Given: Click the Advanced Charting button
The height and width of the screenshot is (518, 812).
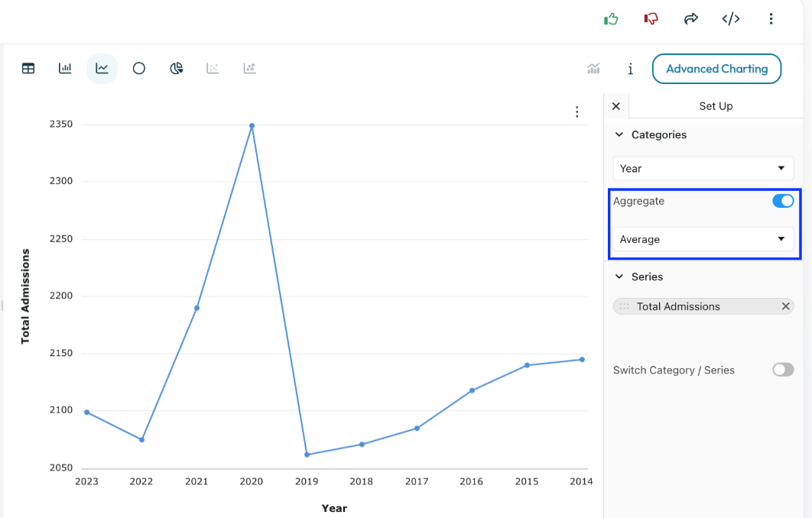Looking at the screenshot, I should pos(716,69).
